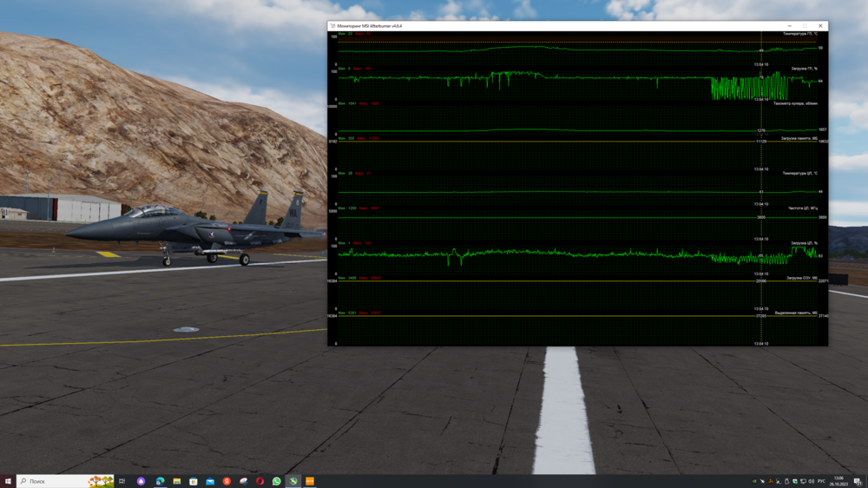
Task: Click the F-15 jet in the game view
Action: (194, 228)
